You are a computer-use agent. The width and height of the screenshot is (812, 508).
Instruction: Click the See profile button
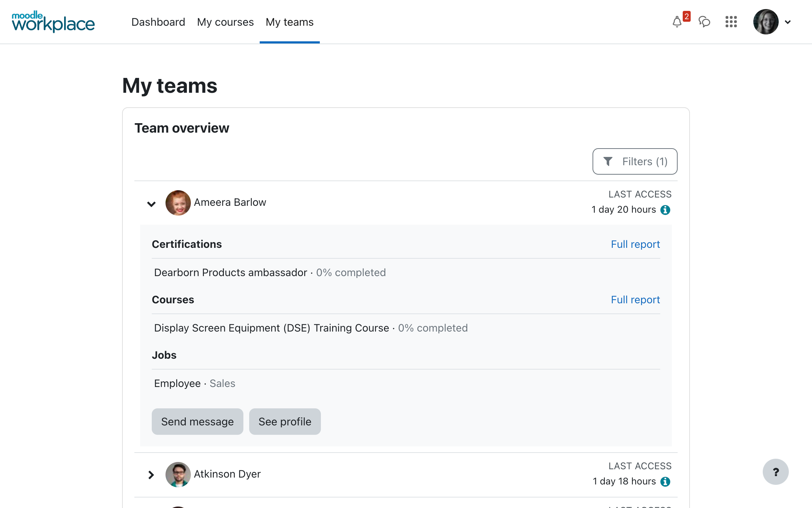[x=285, y=421]
